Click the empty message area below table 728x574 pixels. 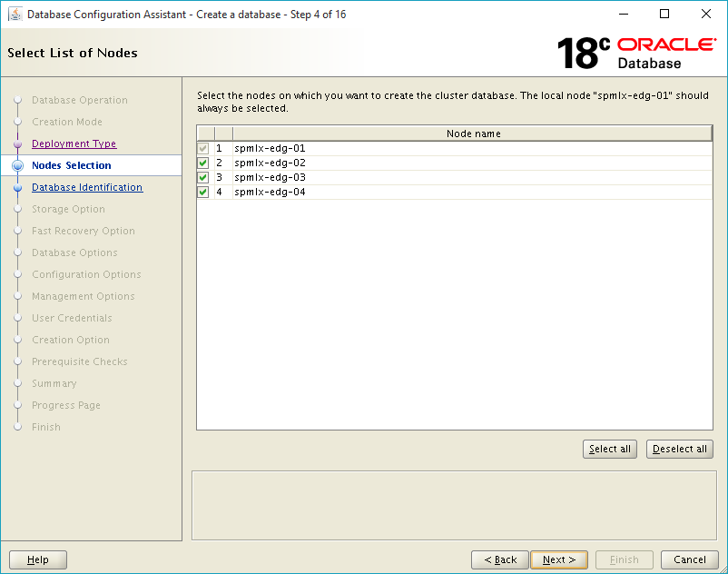coord(454,505)
